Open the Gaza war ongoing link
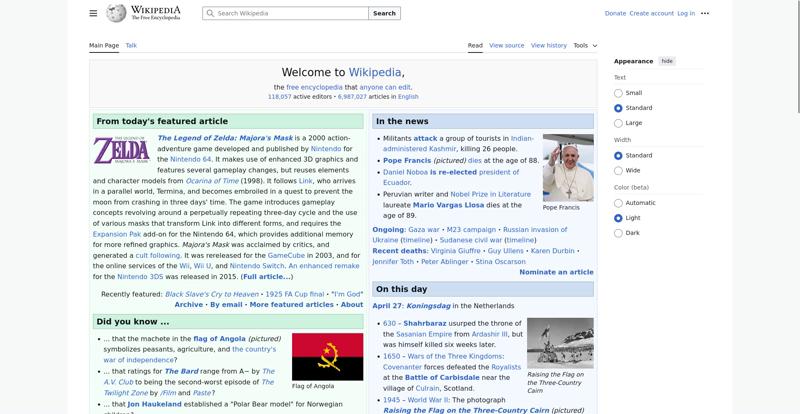Image resolution: width=800 pixels, height=414 pixels. [x=423, y=230]
